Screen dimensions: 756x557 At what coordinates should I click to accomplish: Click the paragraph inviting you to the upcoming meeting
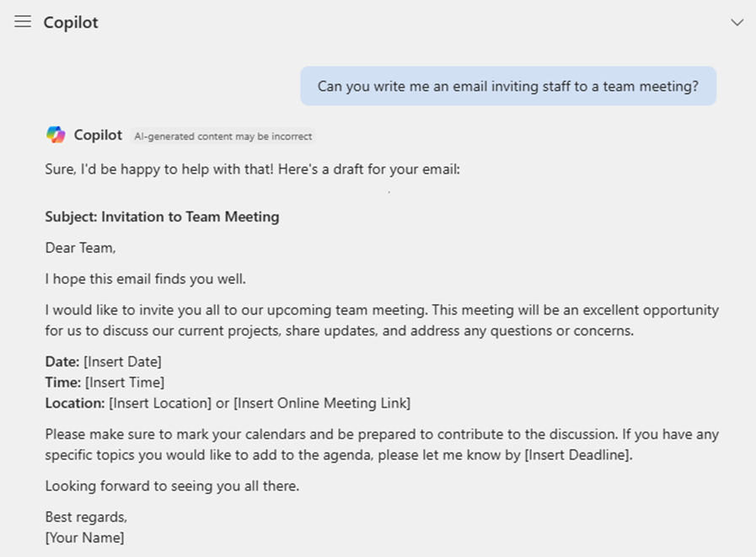point(381,320)
